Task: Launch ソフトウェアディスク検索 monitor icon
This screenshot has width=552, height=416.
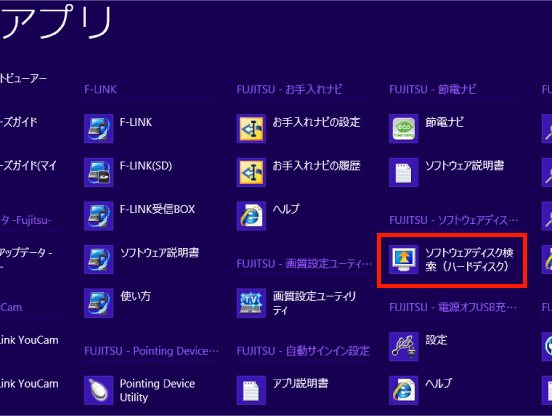Action: (403, 259)
